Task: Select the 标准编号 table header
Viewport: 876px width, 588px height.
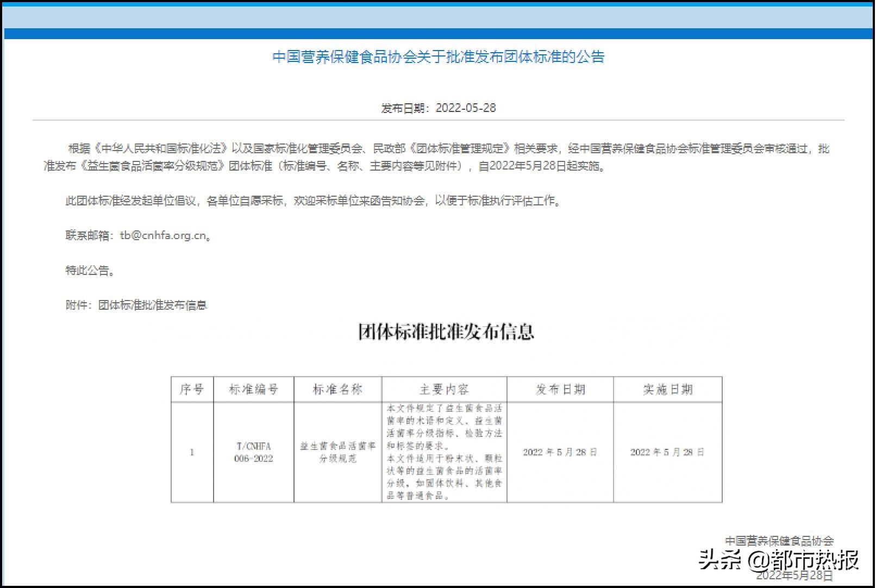Action: click(x=254, y=389)
